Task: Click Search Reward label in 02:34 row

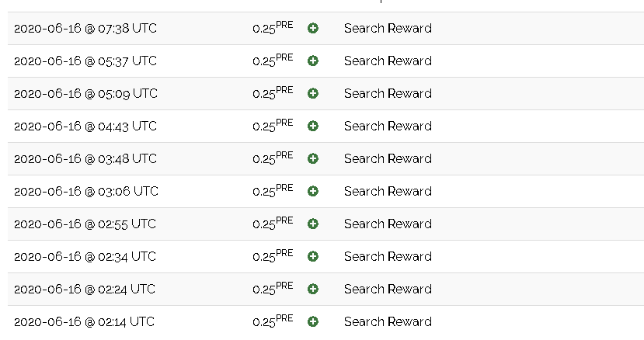Action: (388, 257)
